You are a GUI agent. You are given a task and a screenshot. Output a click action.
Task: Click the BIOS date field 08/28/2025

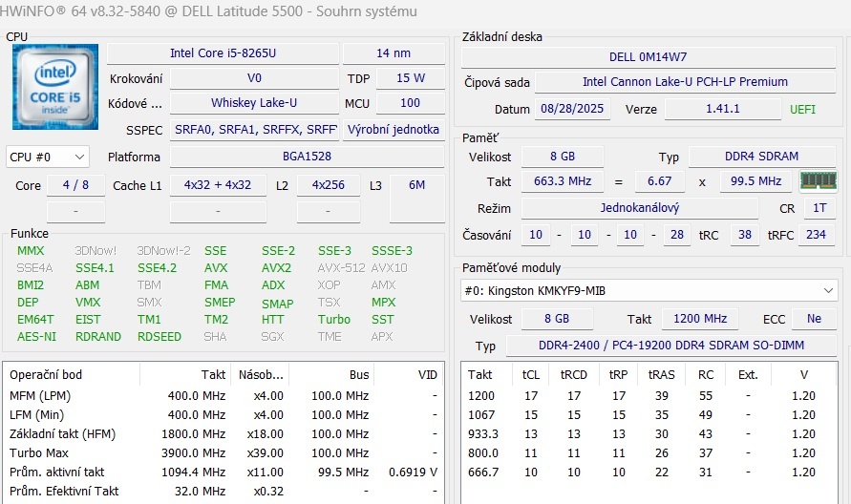(x=573, y=109)
